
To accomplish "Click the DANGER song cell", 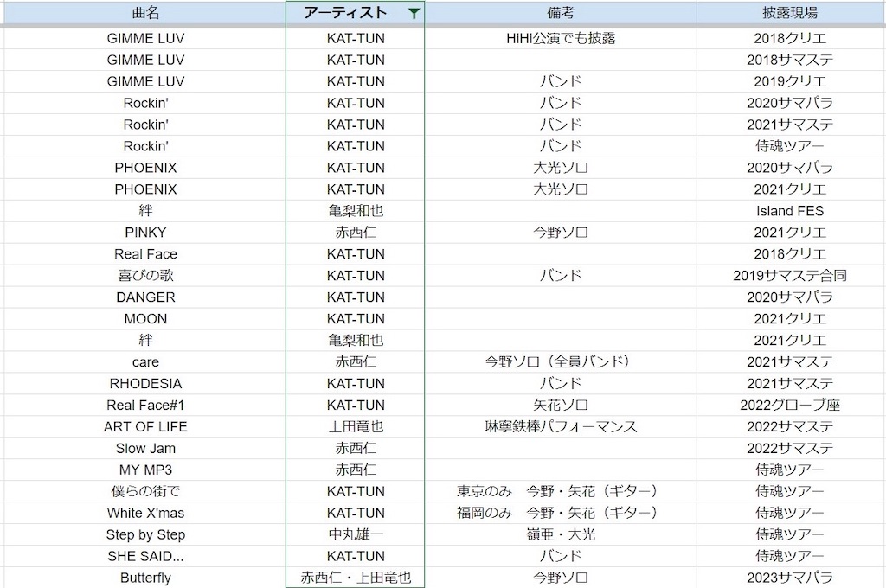I will [x=145, y=297].
